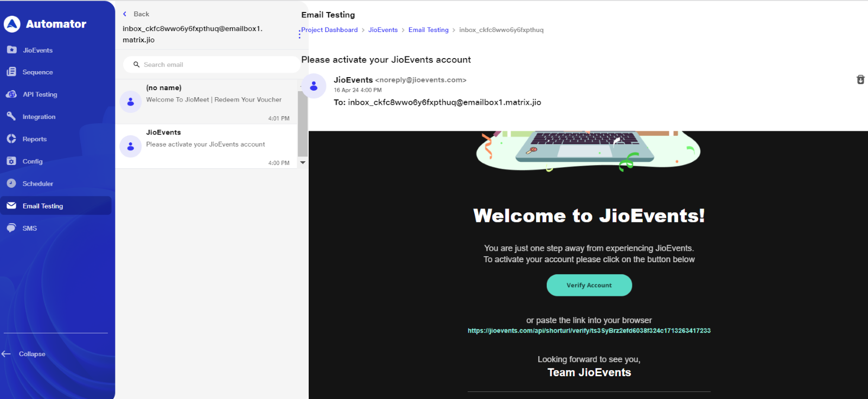
Task: Click the To: recipient address line
Action: [x=437, y=102]
